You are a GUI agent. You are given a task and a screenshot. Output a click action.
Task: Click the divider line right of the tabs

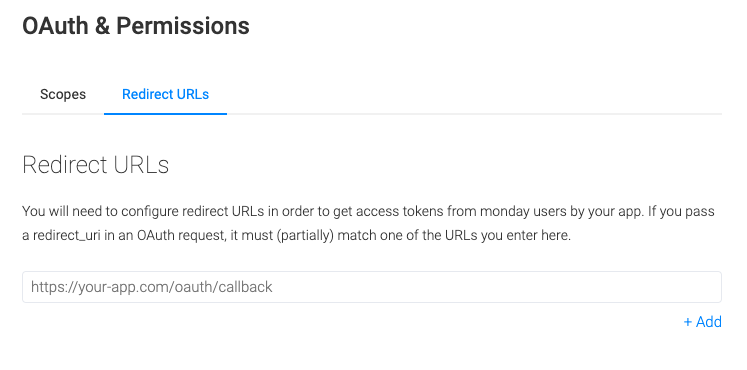click(474, 114)
